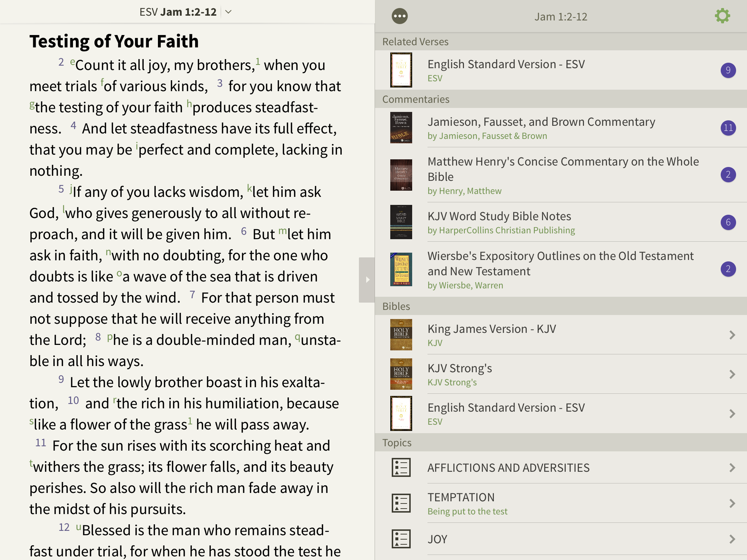Tap 'Testing of Your Faith' heading

tap(114, 41)
